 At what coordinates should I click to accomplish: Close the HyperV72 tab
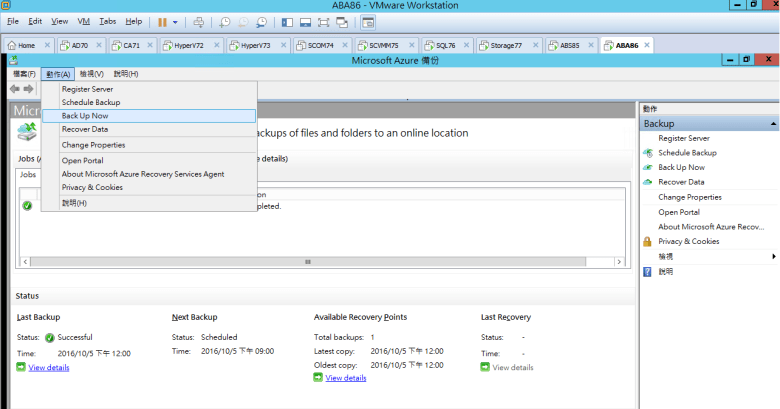coord(215,45)
